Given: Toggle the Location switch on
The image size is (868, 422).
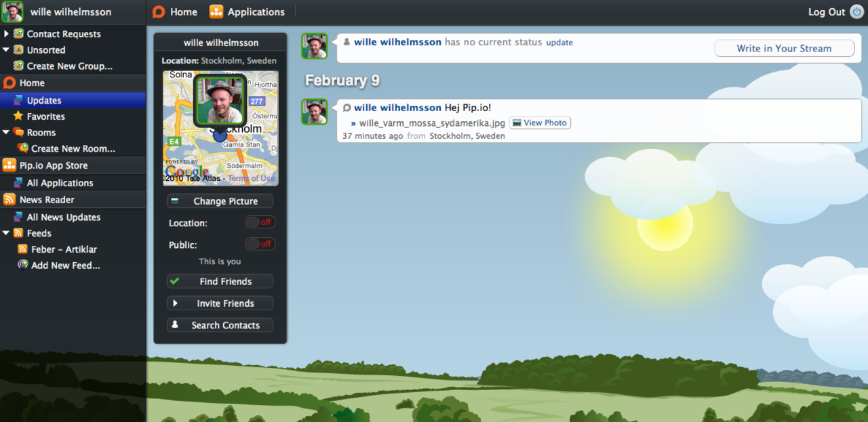Looking at the screenshot, I should (260, 222).
